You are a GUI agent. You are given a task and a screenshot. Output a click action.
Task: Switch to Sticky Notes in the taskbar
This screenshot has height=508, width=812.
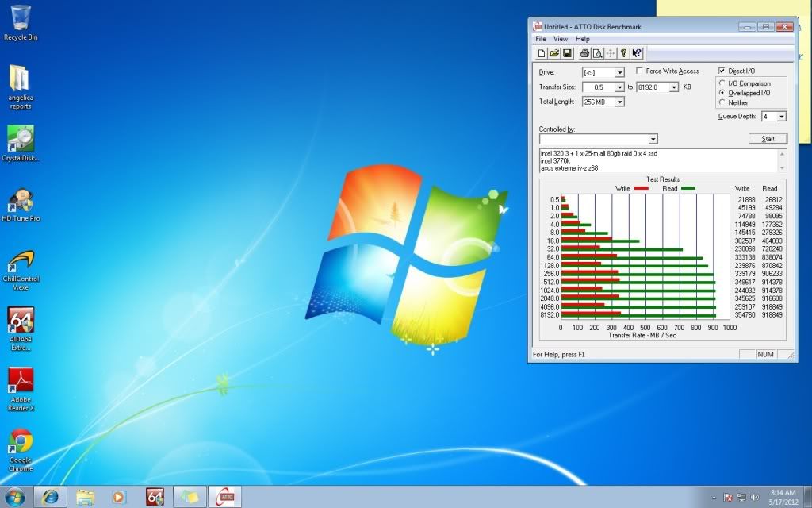click(x=190, y=497)
